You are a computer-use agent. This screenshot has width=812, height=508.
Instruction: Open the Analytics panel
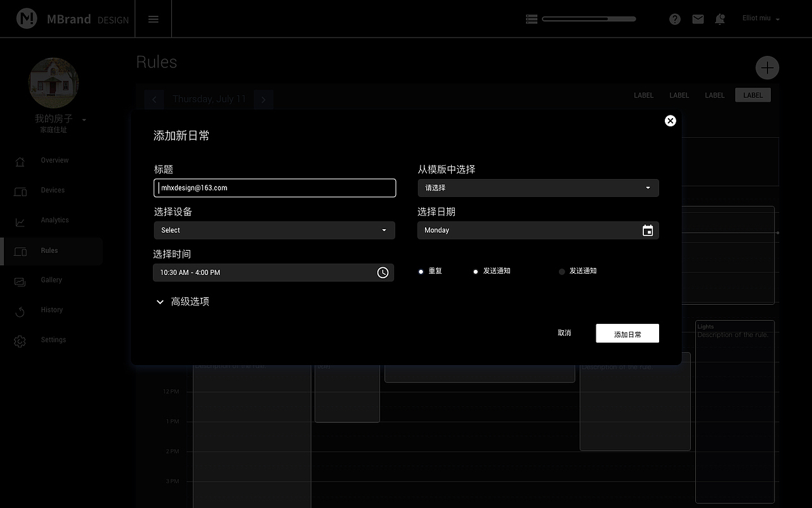[x=55, y=220]
